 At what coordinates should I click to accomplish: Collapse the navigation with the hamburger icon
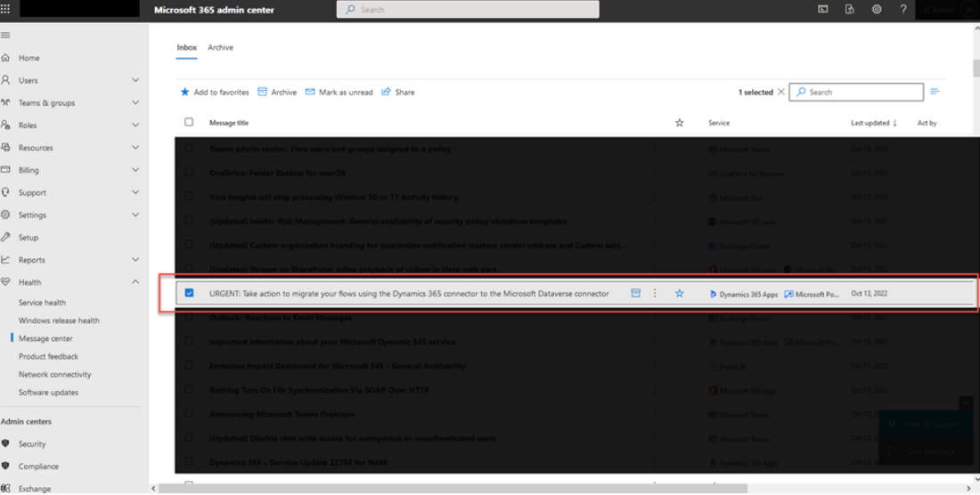[x=5, y=35]
